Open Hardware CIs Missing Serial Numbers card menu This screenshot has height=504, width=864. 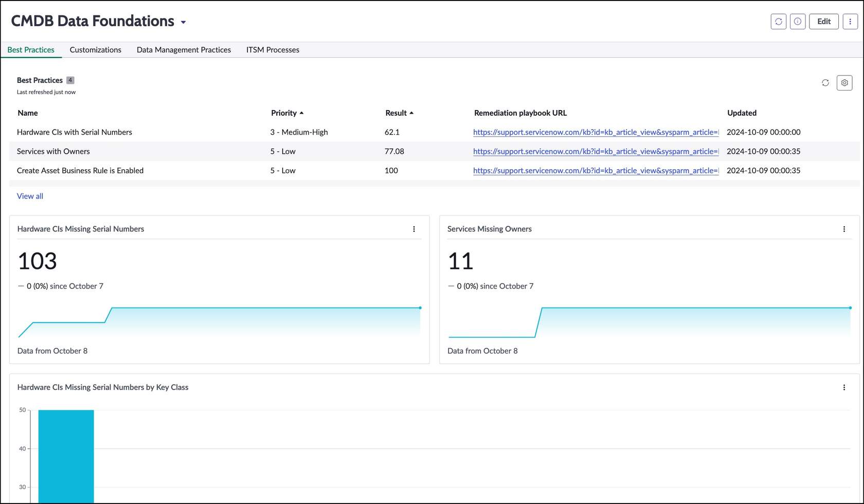(x=414, y=229)
